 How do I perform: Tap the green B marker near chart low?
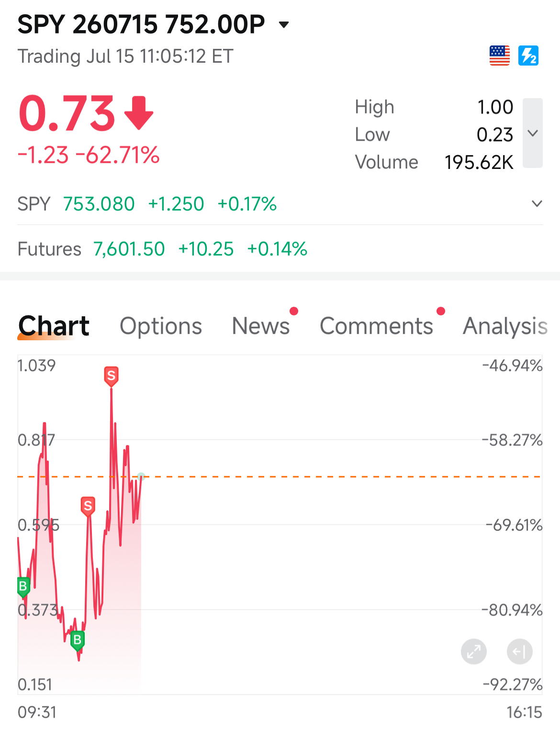click(77, 640)
